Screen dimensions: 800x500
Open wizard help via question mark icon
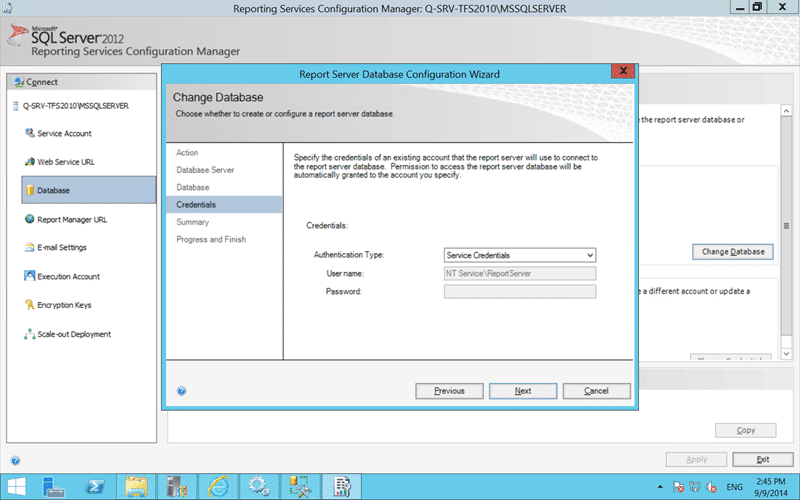pos(182,391)
